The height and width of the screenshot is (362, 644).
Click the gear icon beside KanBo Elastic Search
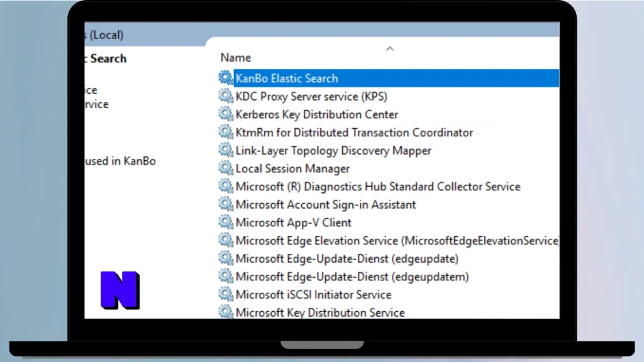(226, 77)
